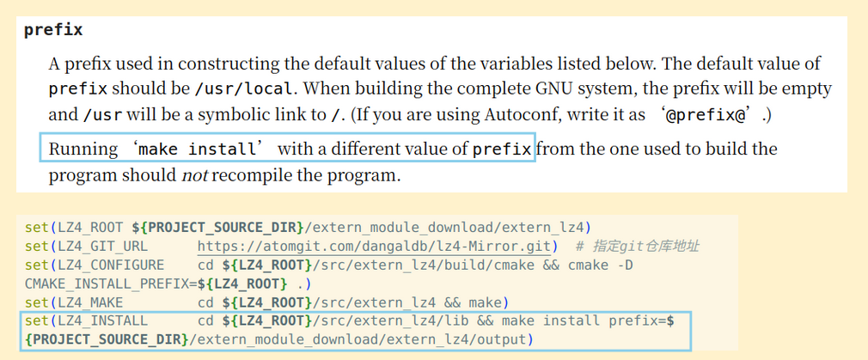
Task: Click the Chinese comment '# 指定git仓库地址'
Action: tap(639, 247)
